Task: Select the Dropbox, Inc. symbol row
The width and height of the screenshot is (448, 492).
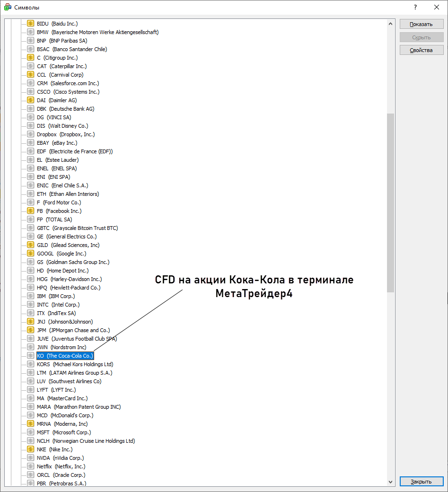Action: tap(65, 134)
